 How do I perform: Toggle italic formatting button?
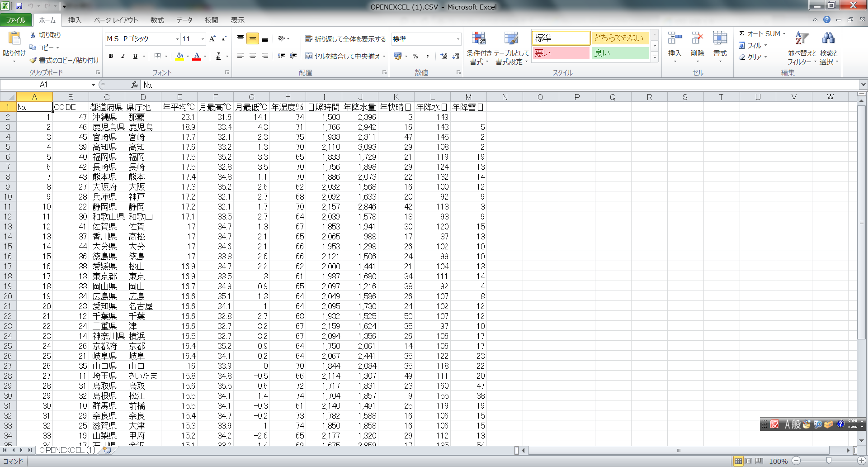point(123,56)
